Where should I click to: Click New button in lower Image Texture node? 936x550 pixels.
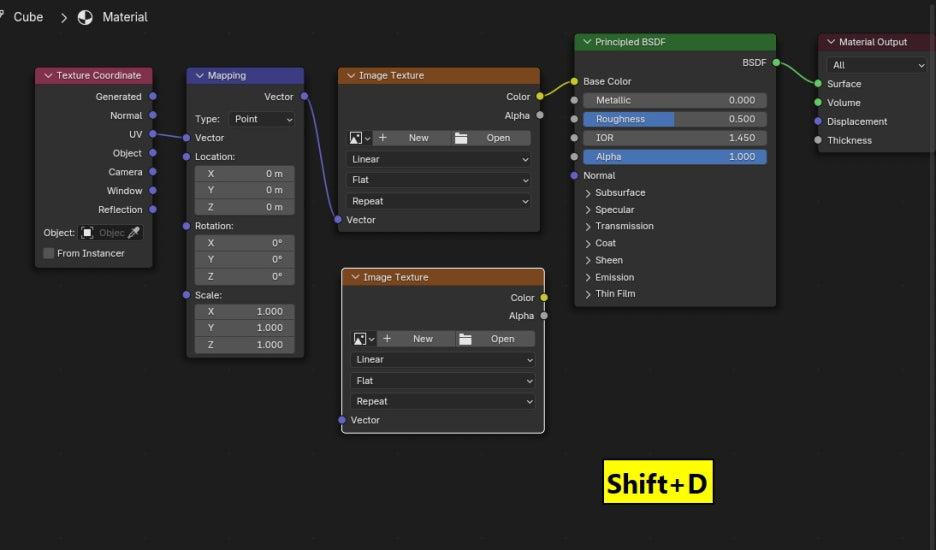416,339
